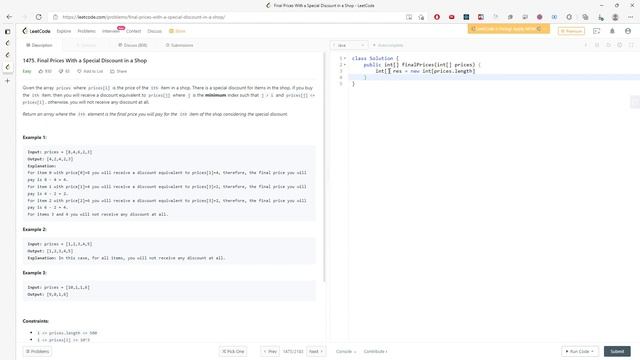Click the red Opera-style extension icon
Screen dimensions: 640x360
437,17
